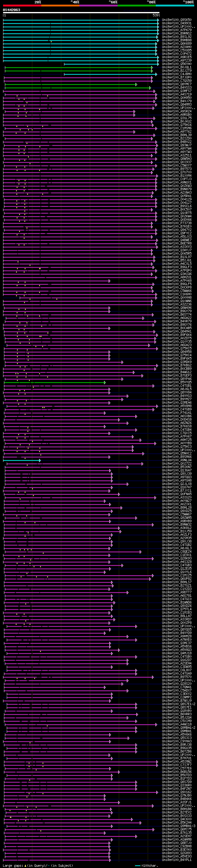This screenshot has height=868, width=197.
Task: Select the UniRef100_A9NUX1 label
Action: point(177,182)
